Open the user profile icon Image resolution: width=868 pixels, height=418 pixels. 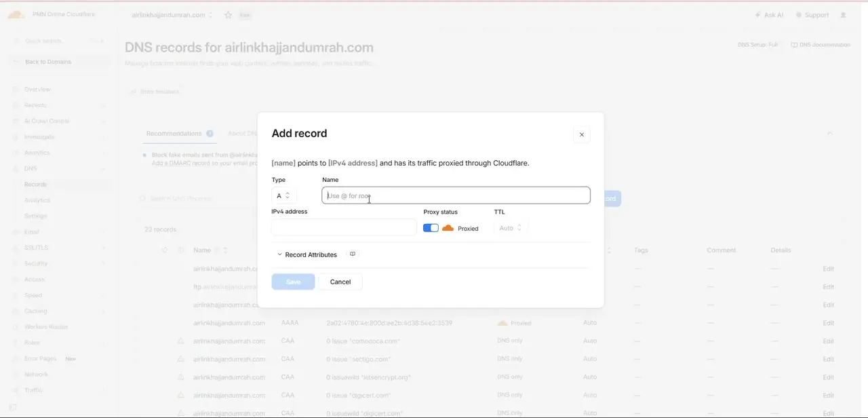pyautogui.click(x=843, y=15)
